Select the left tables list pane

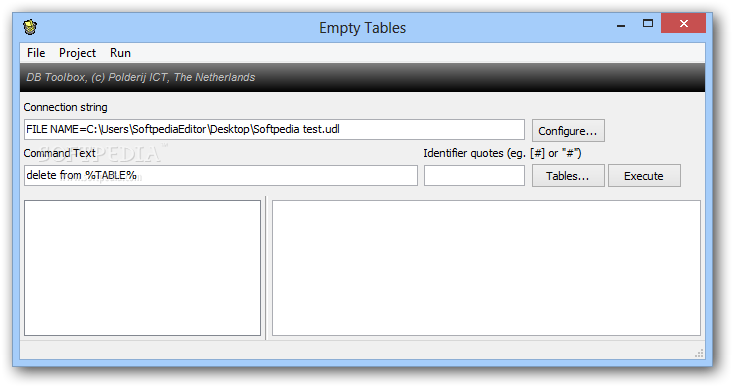point(143,268)
